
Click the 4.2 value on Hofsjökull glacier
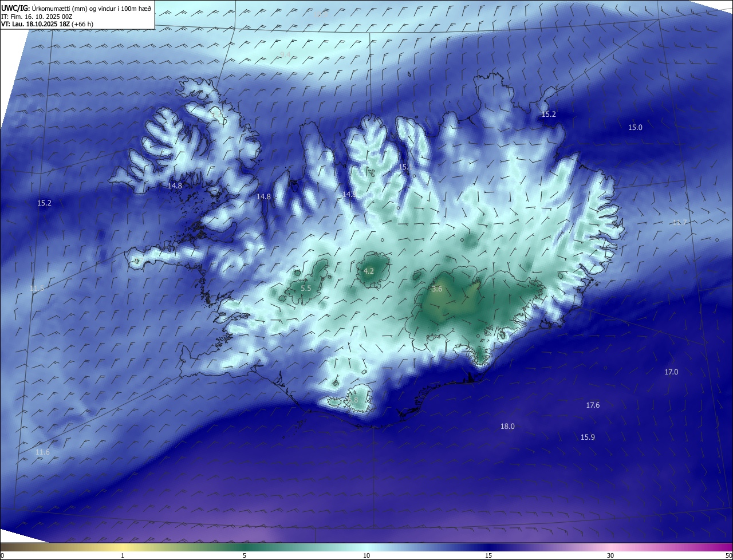[369, 271]
